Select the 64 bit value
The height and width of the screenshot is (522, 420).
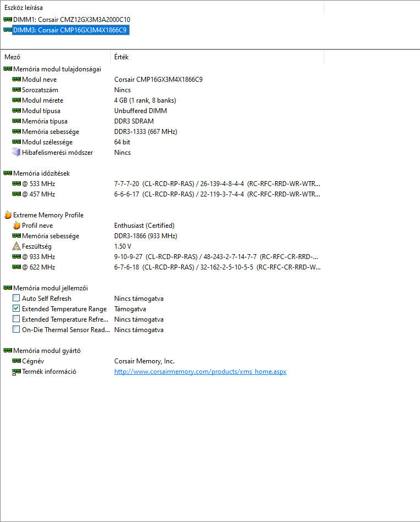pyautogui.click(x=122, y=142)
